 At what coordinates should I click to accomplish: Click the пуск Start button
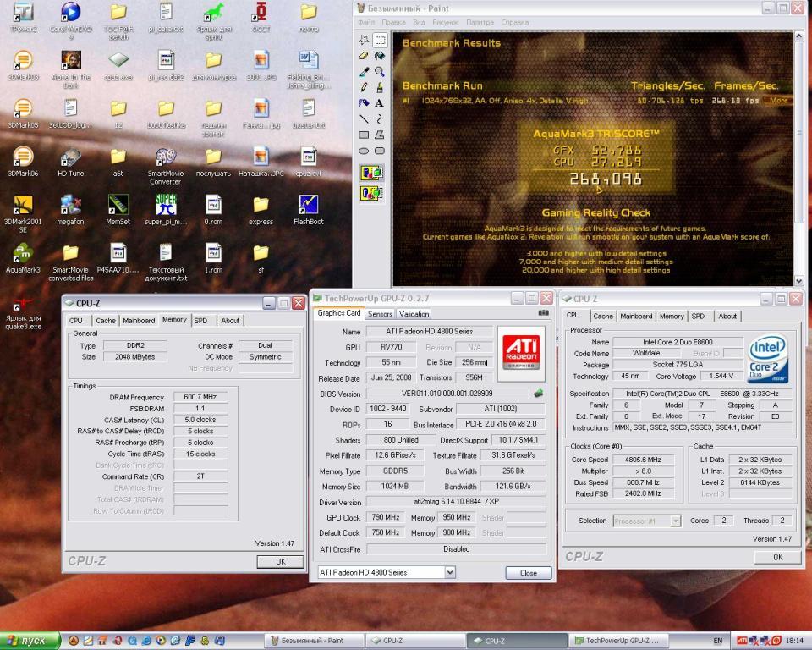30,641
